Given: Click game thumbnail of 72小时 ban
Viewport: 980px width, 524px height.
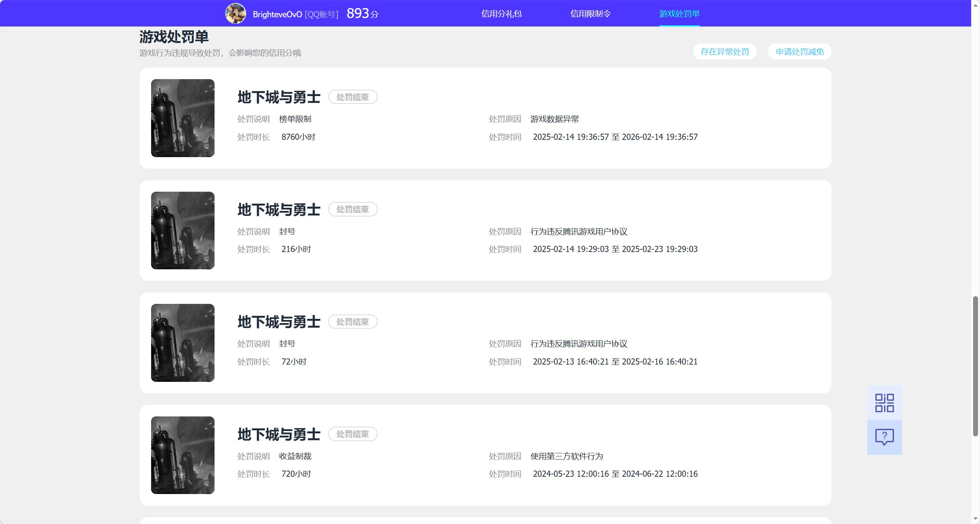Looking at the screenshot, I should [x=183, y=343].
